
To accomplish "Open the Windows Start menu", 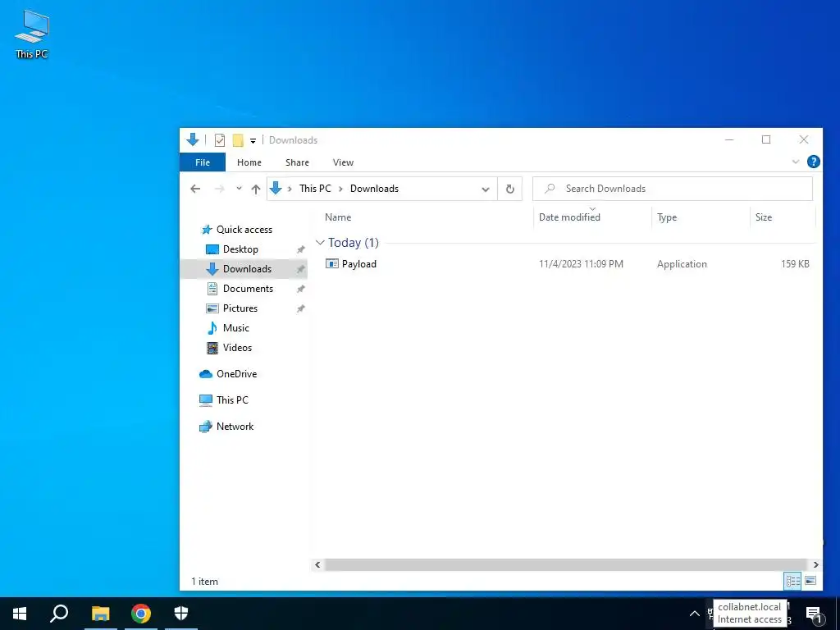I will pyautogui.click(x=20, y=614).
